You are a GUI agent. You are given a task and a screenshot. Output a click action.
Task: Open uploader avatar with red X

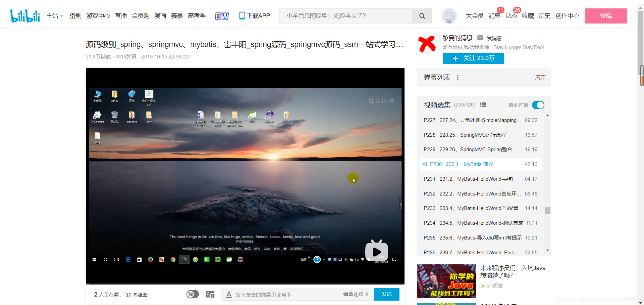coord(427,44)
